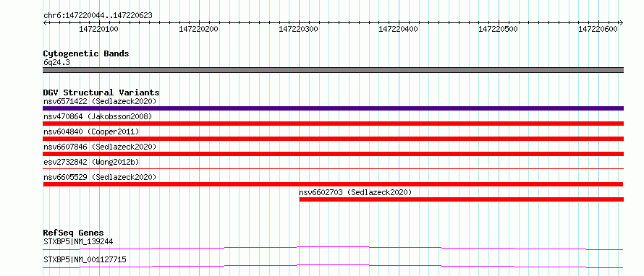Viewport: 644px width, 276px height.
Task: Click nsv6602703 (Sedlazeck2020) label
Action: point(355,192)
